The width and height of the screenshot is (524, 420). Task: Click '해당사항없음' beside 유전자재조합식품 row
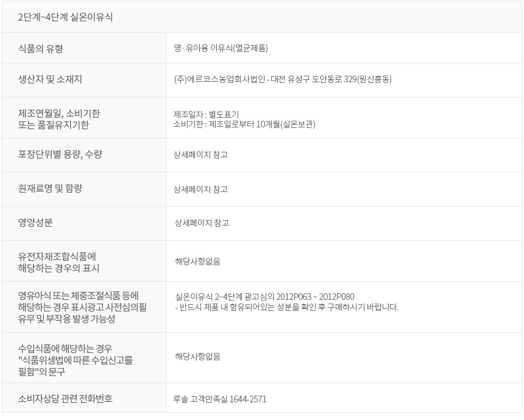[x=198, y=261]
